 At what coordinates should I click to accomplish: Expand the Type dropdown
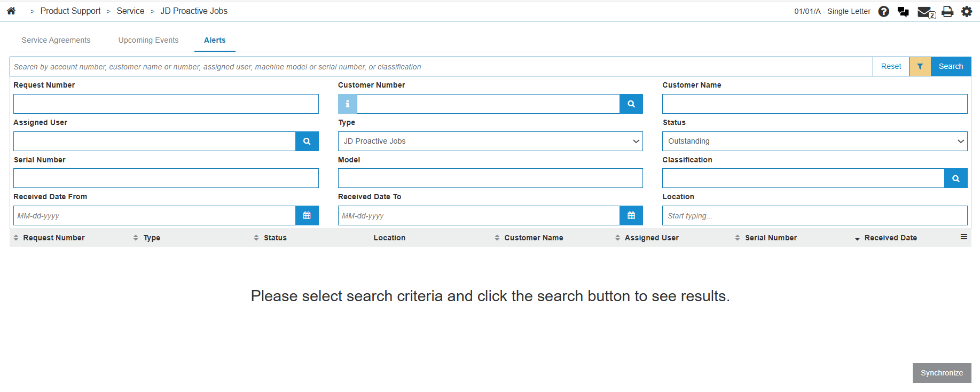[490, 141]
